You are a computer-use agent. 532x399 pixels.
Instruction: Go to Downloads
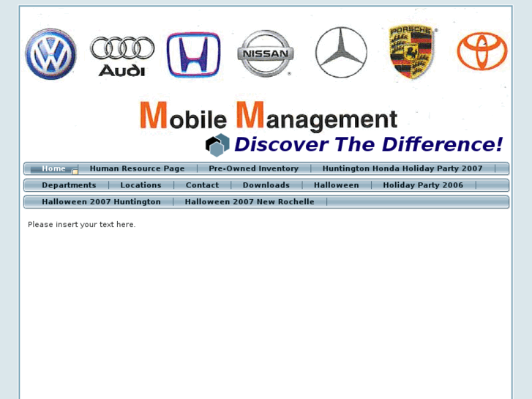[266, 185]
